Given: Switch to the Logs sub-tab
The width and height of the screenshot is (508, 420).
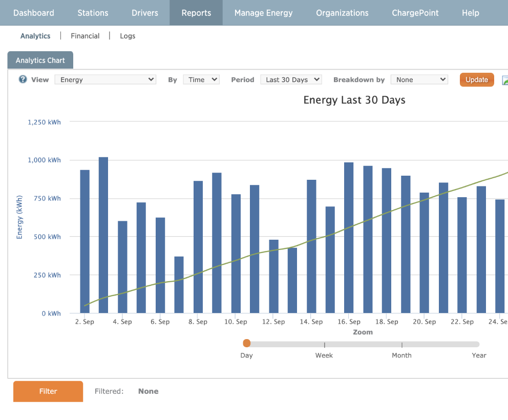Looking at the screenshot, I should point(128,36).
